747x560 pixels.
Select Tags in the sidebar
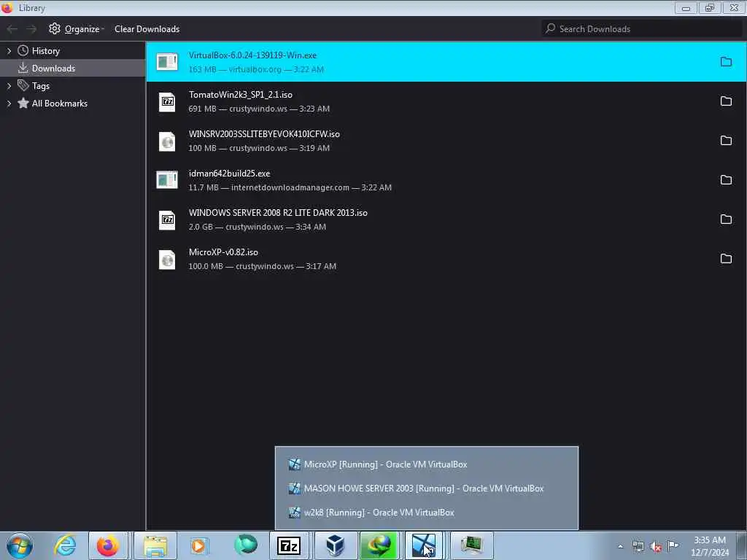(41, 86)
